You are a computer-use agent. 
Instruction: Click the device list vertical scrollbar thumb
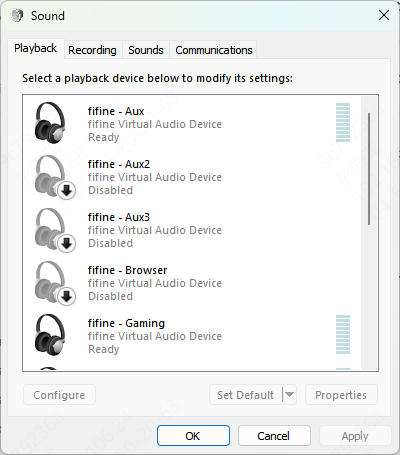[369, 169]
